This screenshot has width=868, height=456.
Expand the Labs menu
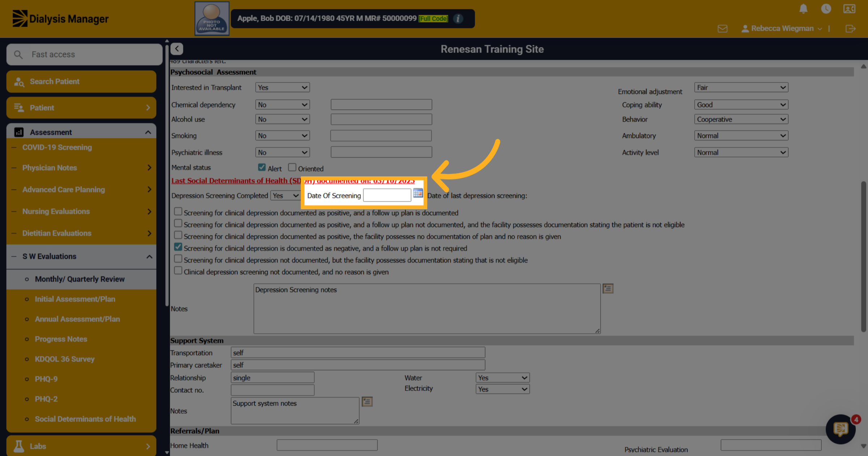click(x=81, y=446)
